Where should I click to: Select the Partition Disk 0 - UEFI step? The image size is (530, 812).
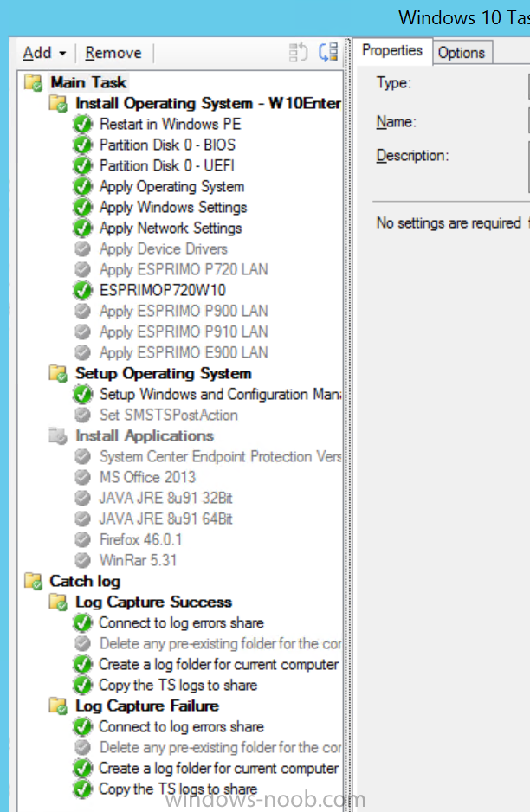[167, 165]
